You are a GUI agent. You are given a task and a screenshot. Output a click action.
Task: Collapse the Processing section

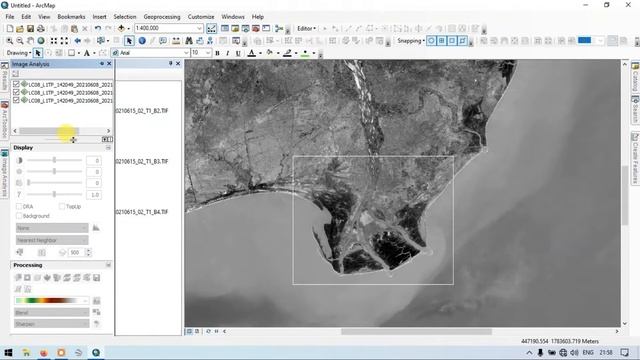point(108,265)
